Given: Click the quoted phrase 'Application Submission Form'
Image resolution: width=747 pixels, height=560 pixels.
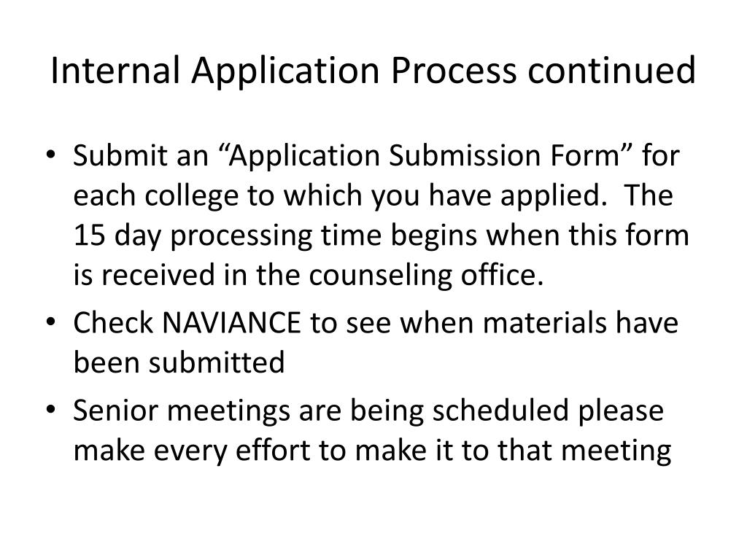Looking at the screenshot, I should (x=424, y=157).
